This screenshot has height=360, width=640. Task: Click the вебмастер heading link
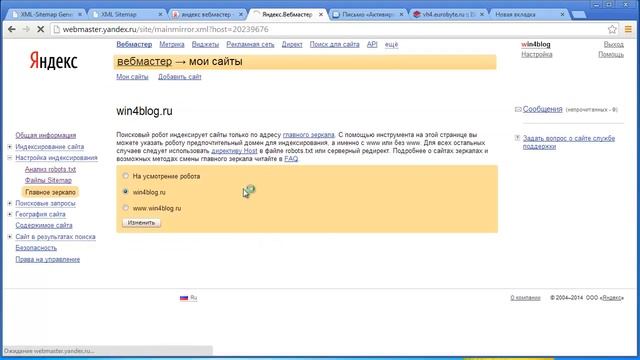(144, 62)
